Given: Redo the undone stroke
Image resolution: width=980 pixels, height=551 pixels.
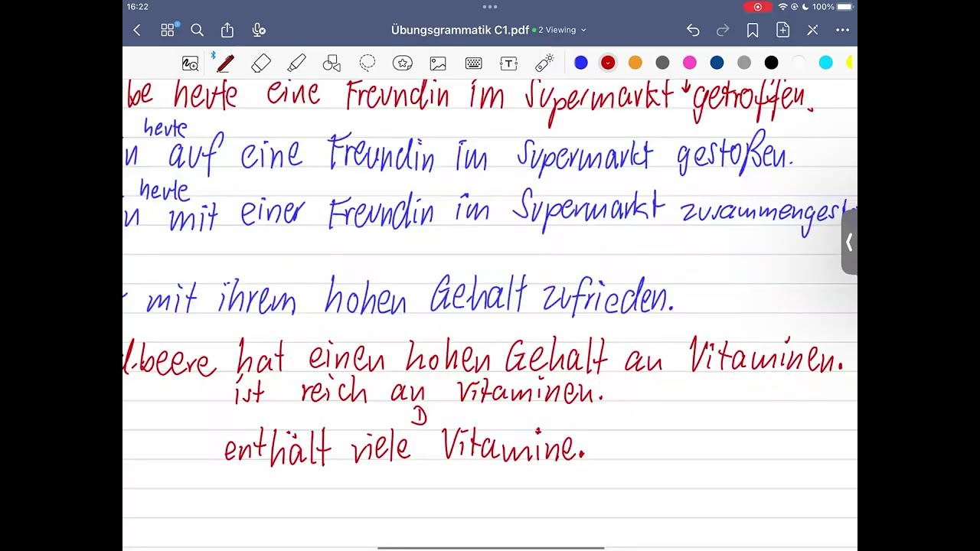Looking at the screenshot, I should coord(723,30).
